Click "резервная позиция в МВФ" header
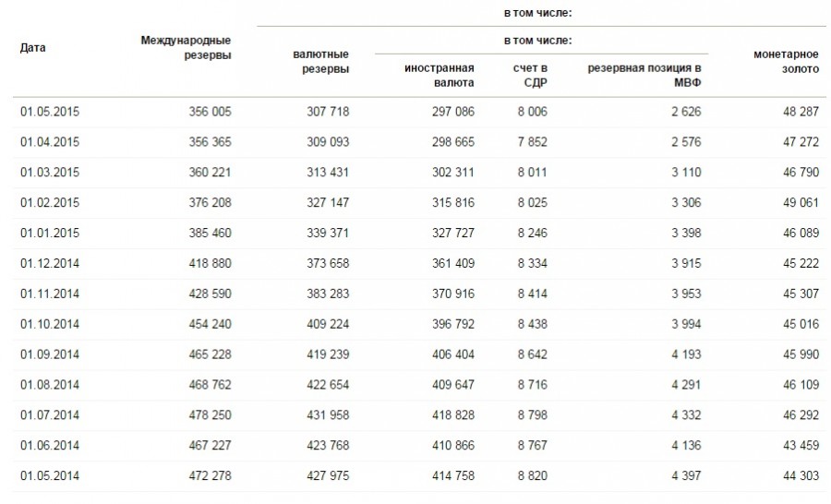Screen dimensions: 831x504 [647, 76]
